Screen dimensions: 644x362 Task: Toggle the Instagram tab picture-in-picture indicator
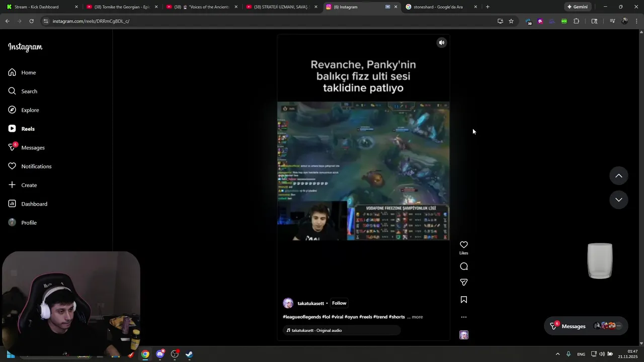point(387,7)
